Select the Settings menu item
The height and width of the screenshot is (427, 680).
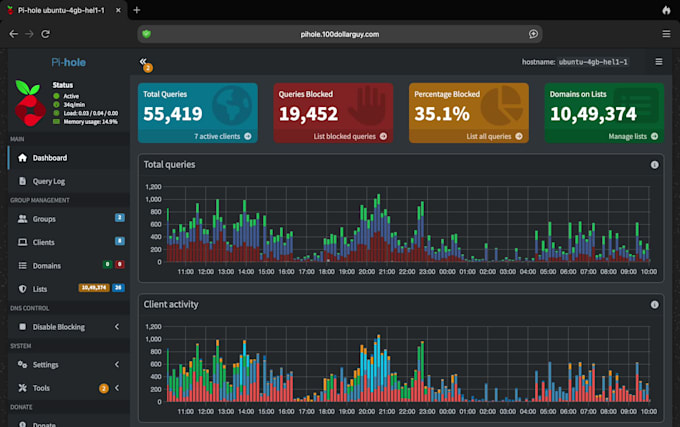[x=69, y=365]
